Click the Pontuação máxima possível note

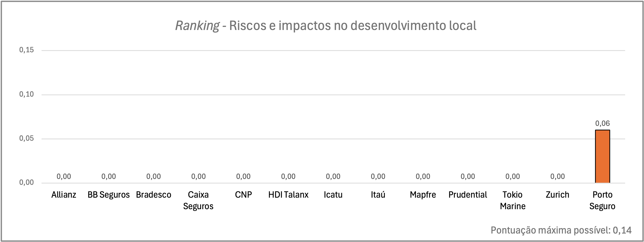point(561,230)
